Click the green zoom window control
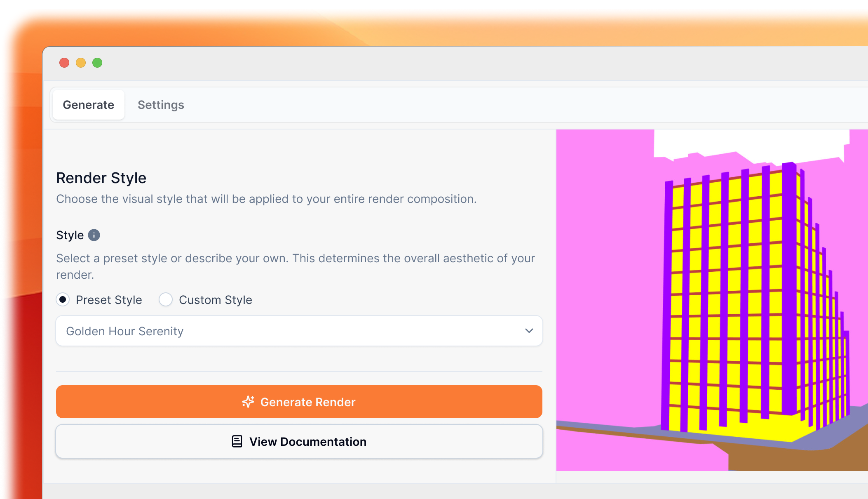The height and width of the screenshot is (499, 868). [98, 63]
